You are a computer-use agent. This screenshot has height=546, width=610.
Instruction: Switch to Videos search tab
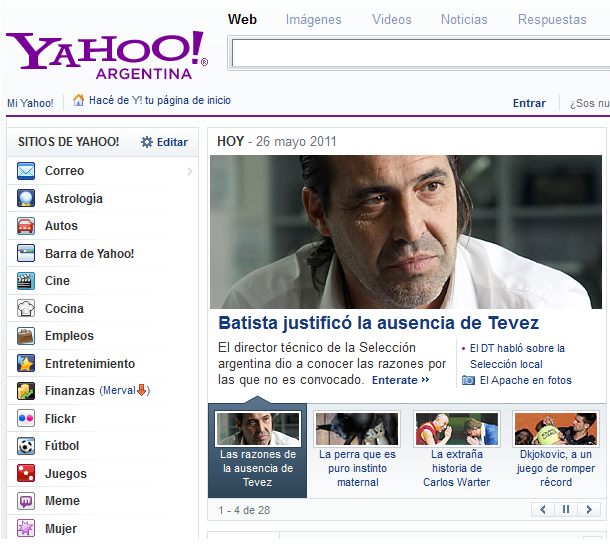392,19
